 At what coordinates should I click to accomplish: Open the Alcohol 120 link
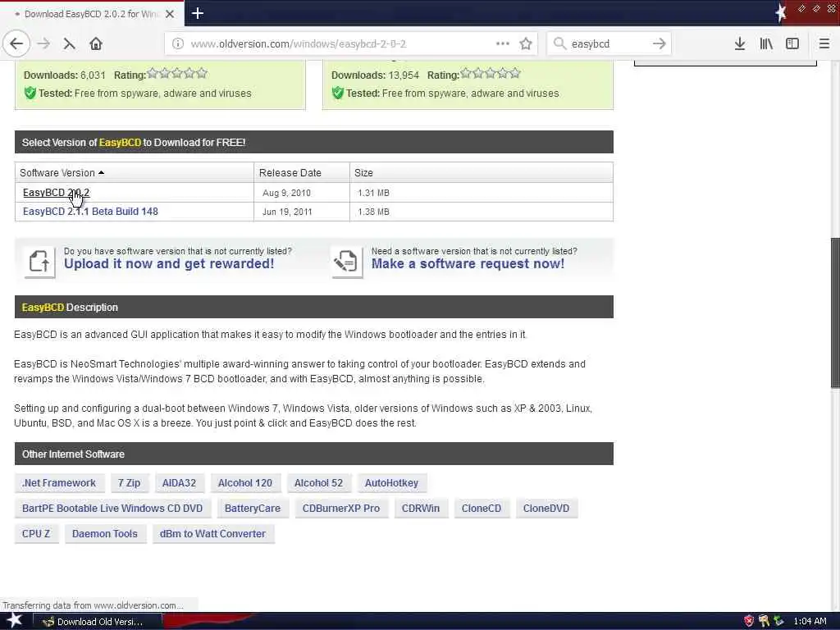[244, 482]
